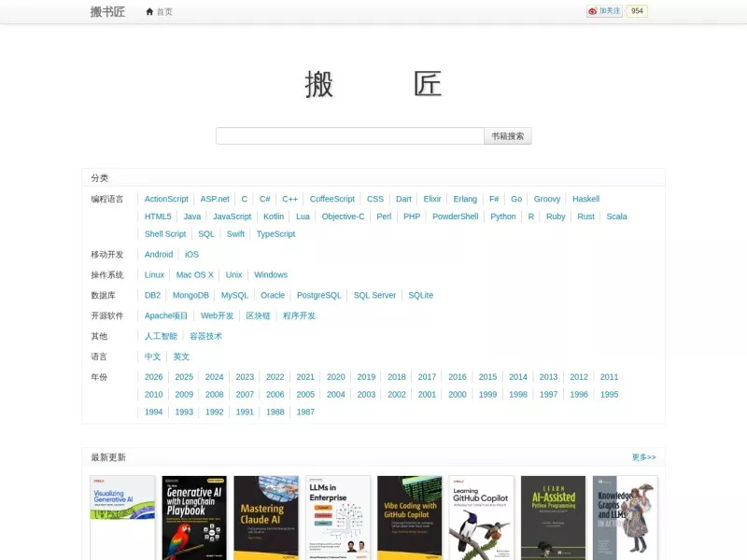Filter books by year 1987
This screenshot has height=560, width=747.
point(305,412)
